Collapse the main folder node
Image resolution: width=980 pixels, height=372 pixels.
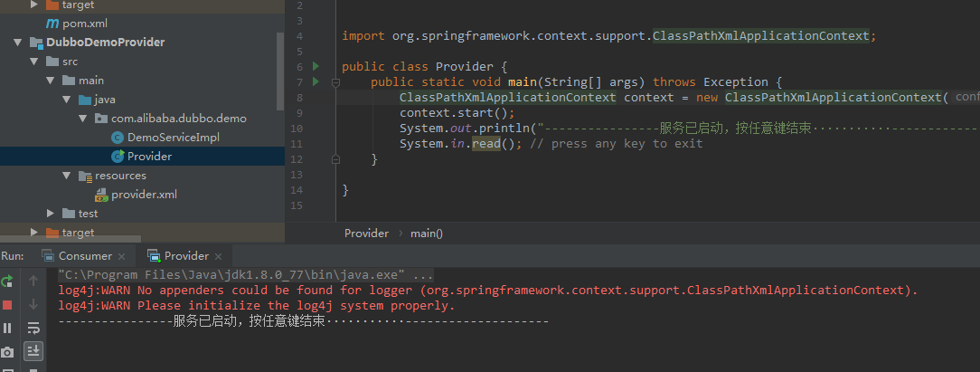50,81
